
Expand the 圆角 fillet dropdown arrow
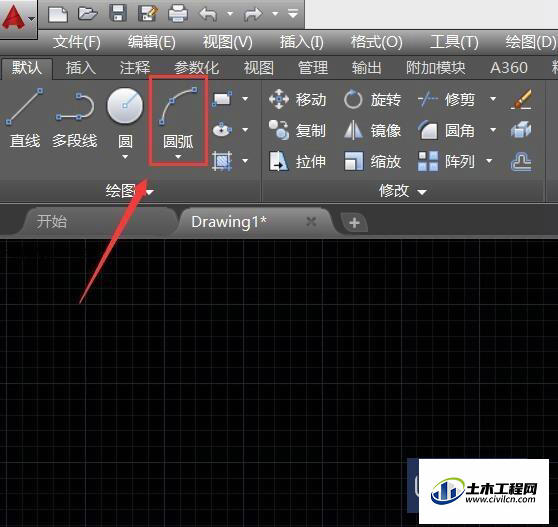(x=493, y=130)
